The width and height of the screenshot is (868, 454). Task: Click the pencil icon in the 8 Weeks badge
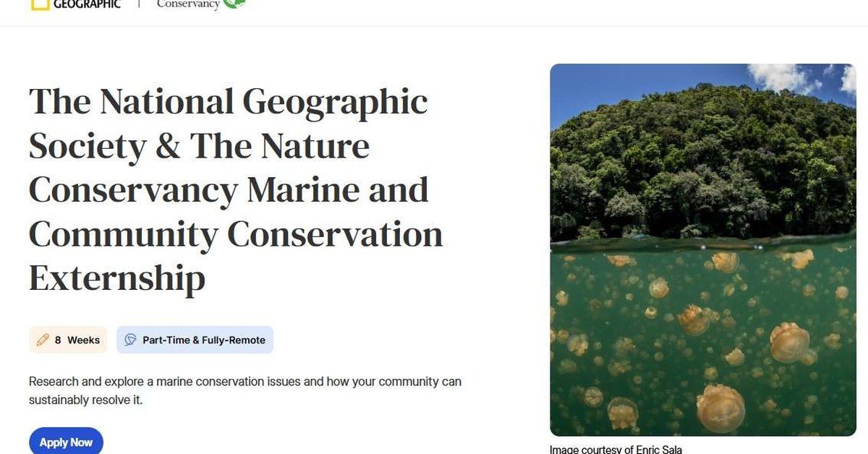point(43,339)
